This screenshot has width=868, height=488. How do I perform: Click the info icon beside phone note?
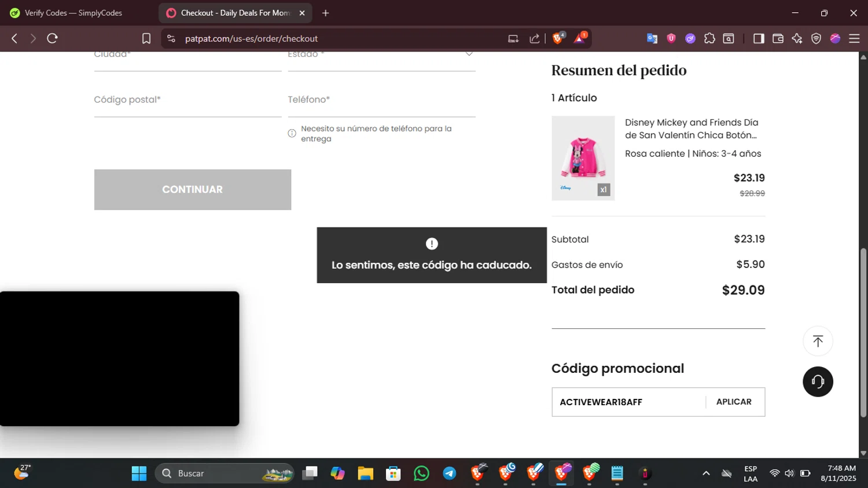(292, 134)
